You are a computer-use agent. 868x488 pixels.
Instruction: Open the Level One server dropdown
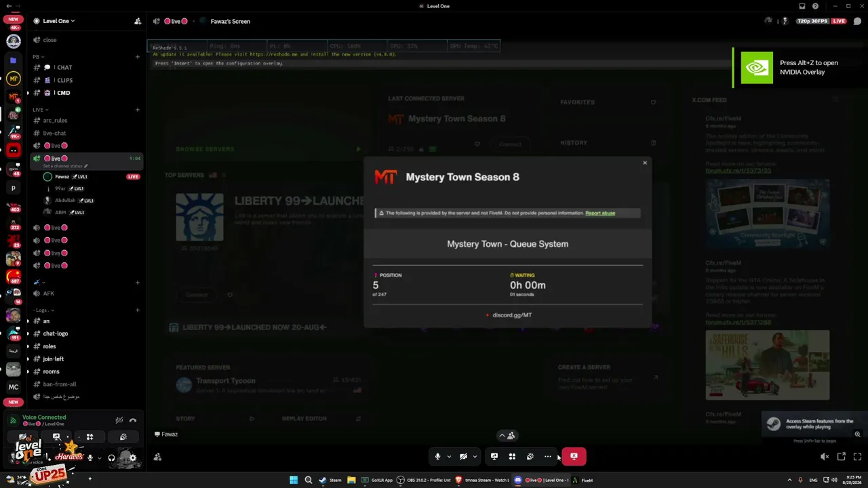pos(59,21)
